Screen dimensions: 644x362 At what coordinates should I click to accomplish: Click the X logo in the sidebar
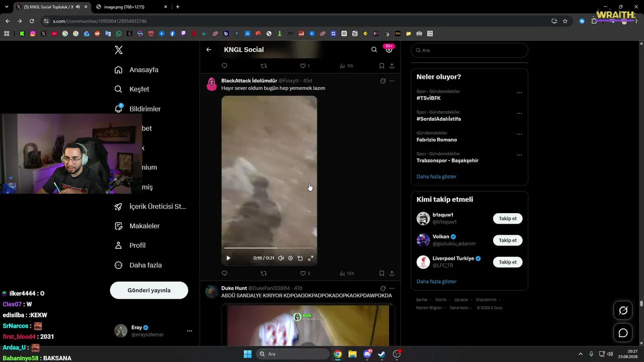[x=119, y=50]
